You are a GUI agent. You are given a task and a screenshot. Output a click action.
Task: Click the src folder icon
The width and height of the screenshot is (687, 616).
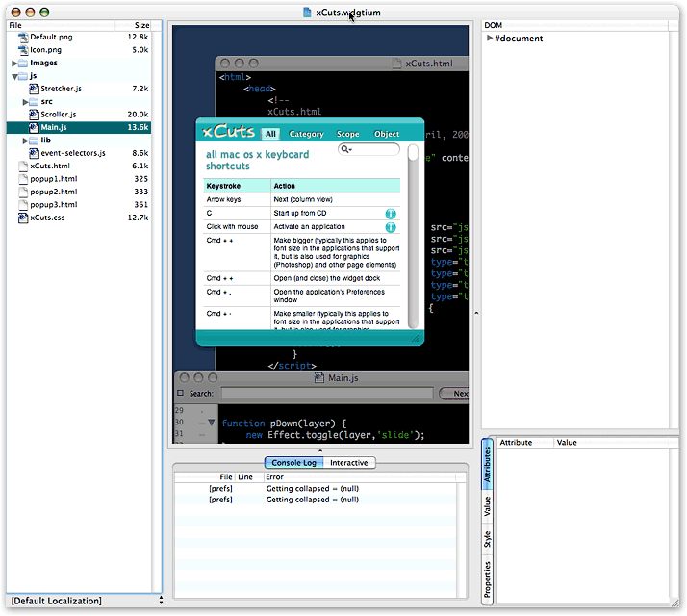(x=34, y=102)
